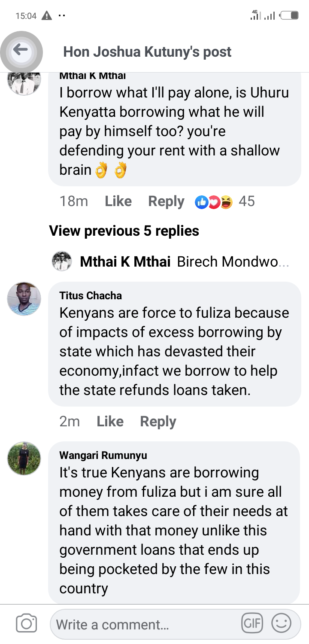Tap the 45 reactions count
This screenshot has height=644, width=309.
tap(247, 201)
